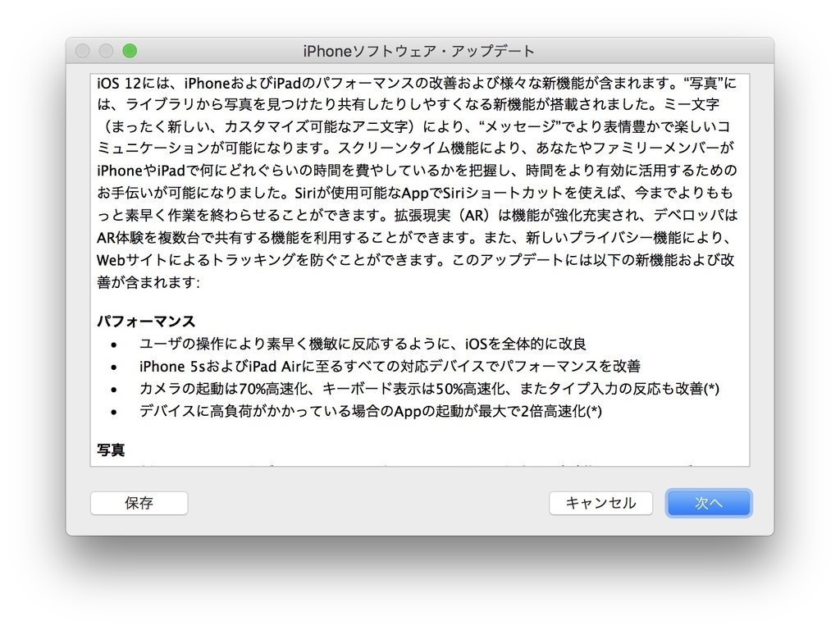Click the line beginning Webサイトによるトラッキング
The width and height of the screenshot is (840, 630).
(415, 260)
